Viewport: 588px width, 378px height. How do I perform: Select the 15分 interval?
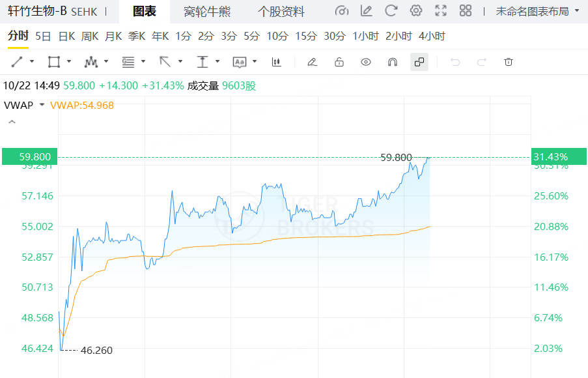tap(307, 36)
